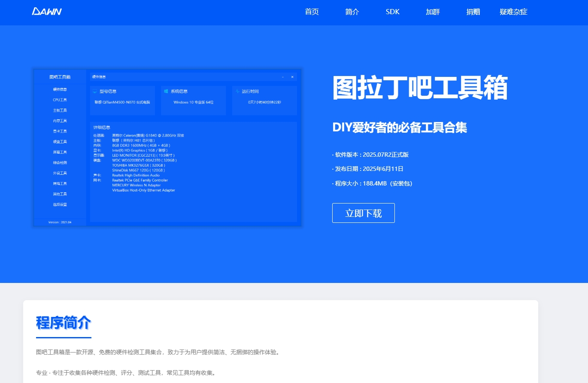Click the DAWN logo
This screenshot has width=588, height=383.
(47, 12)
